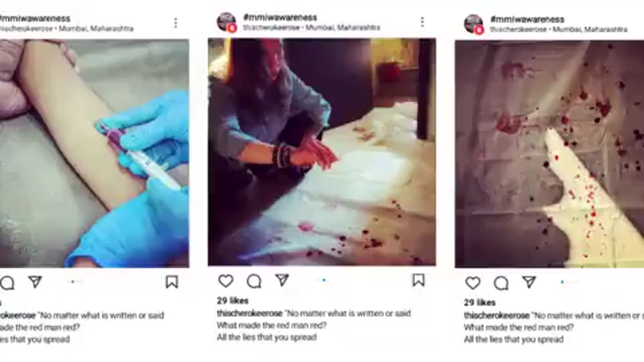Image resolution: width=644 pixels, height=362 pixels.
Task: Select carousel dot indicator on middle post
Action: coord(324,281)
